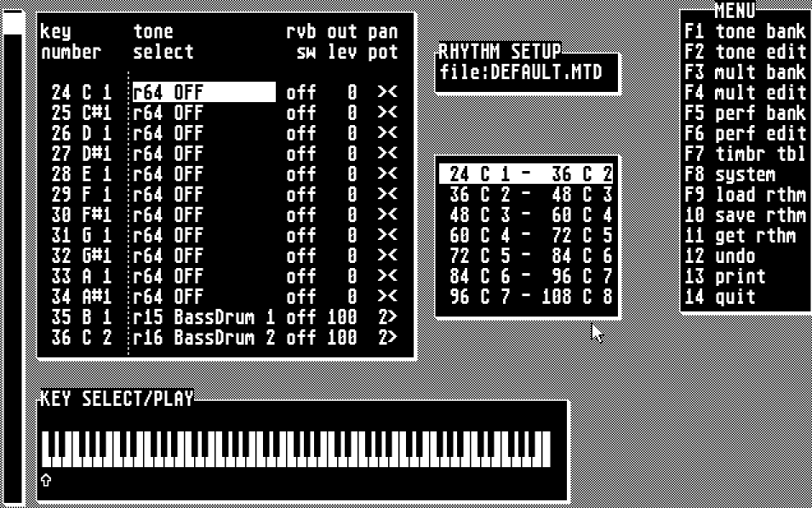Click center pan >< for key 24 C 1
The image size is (812, 508).
[388, 93]
